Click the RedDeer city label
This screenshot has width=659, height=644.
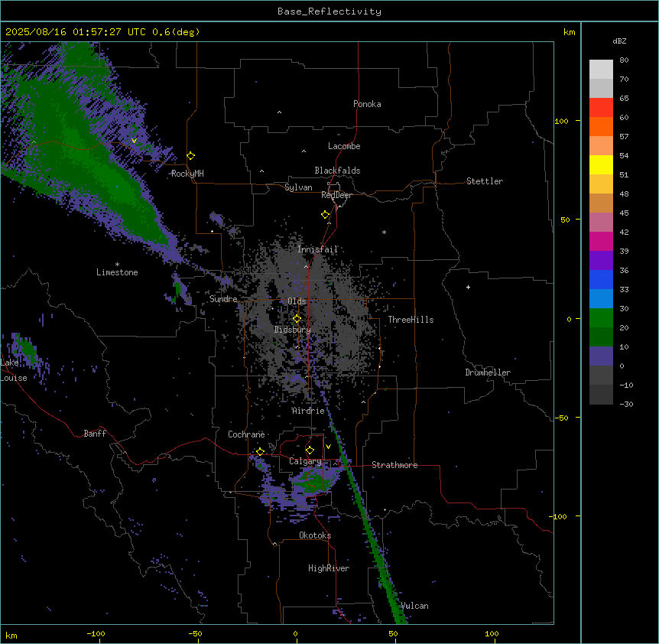[x=336, y=195]
